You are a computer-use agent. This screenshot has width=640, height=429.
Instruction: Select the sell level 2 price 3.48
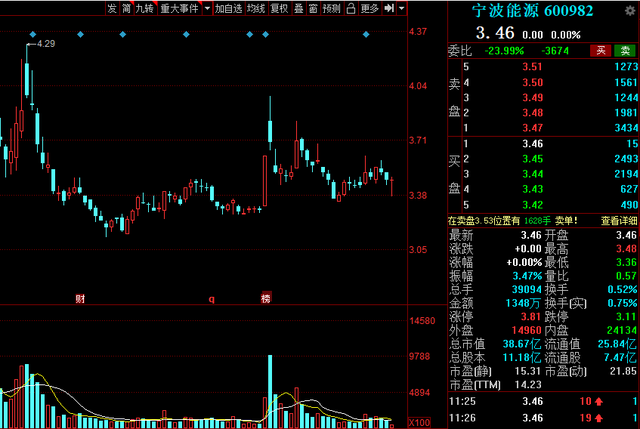click(533, 113)
